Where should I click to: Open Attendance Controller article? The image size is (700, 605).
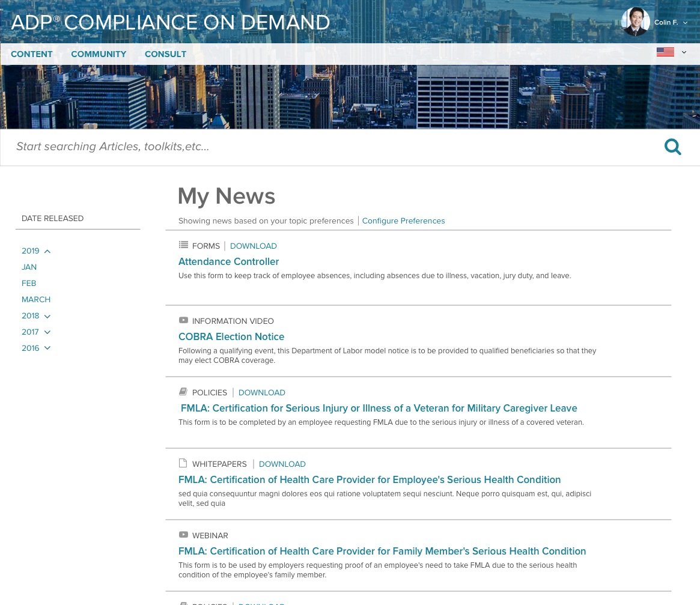[228, 261]
